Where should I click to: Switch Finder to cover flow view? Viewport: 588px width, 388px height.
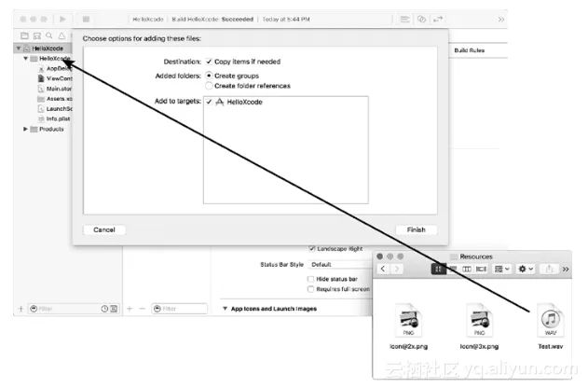pos(481,269)
